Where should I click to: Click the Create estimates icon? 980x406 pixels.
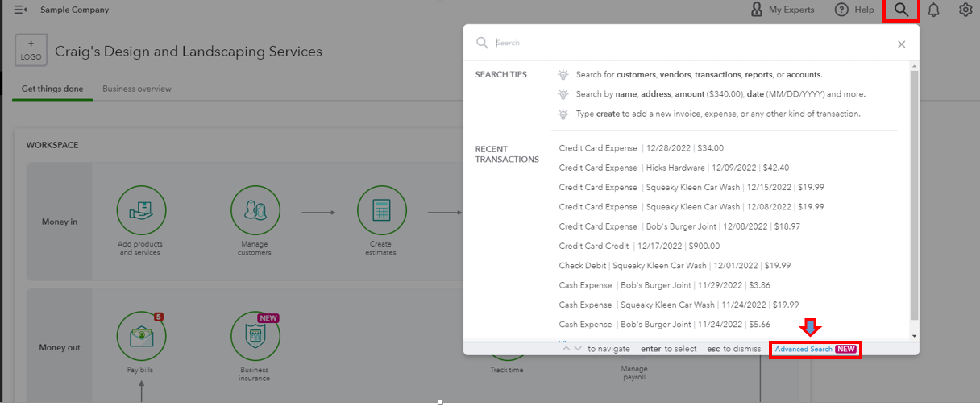coord(381,211)
